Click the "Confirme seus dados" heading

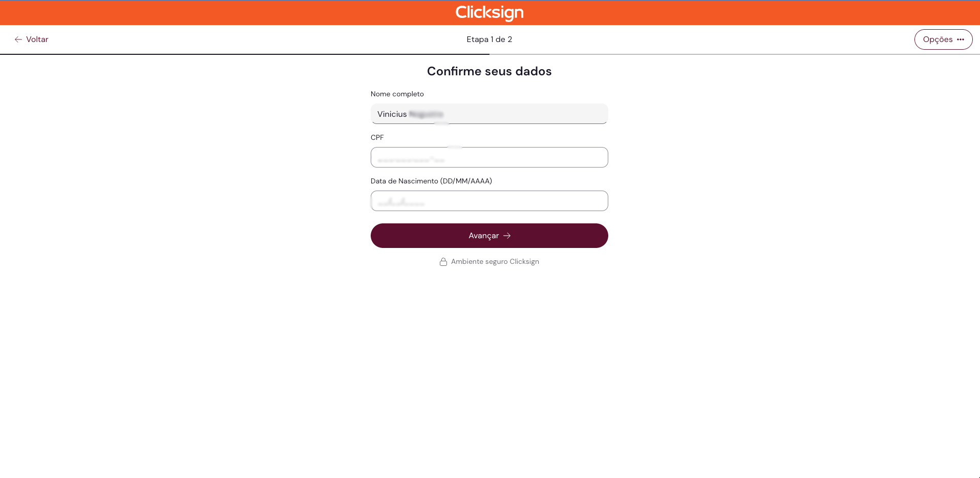(x=489, y=71)
